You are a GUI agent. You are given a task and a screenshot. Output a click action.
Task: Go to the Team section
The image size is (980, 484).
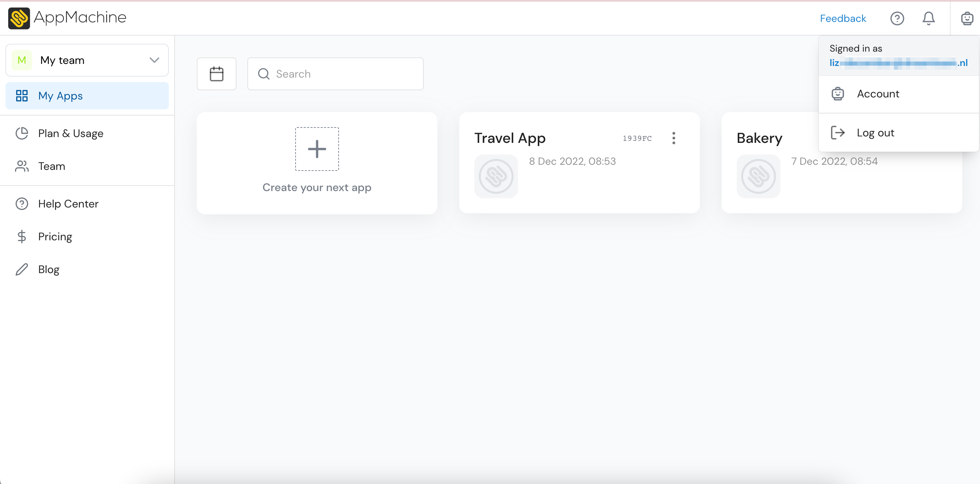click(52, 166)
